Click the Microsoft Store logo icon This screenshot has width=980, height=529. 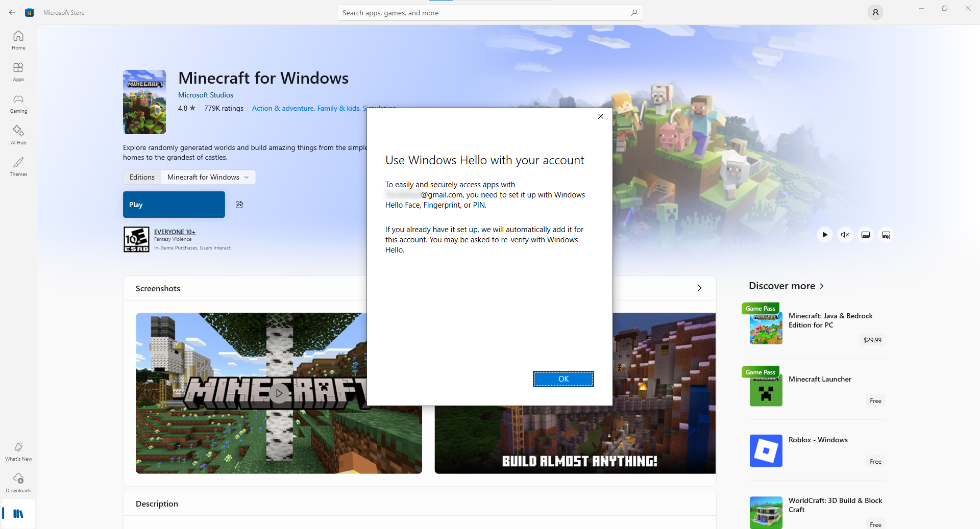pos(30,13)
